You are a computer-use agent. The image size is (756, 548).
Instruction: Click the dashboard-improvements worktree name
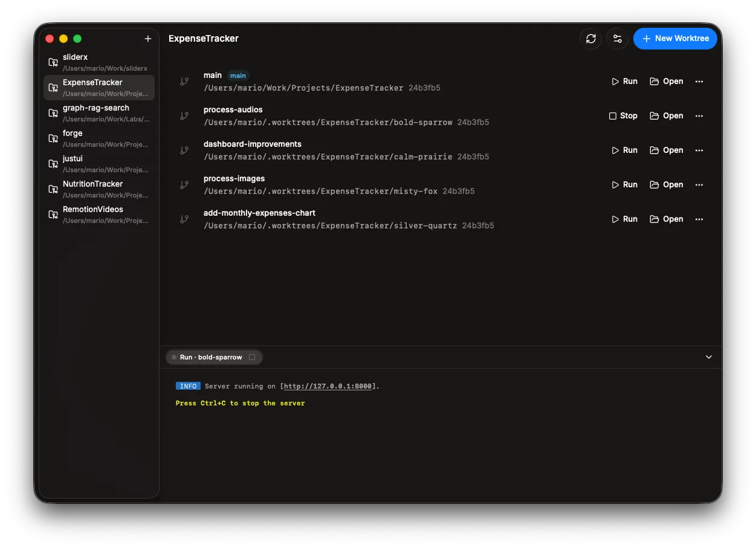point(253,144)
